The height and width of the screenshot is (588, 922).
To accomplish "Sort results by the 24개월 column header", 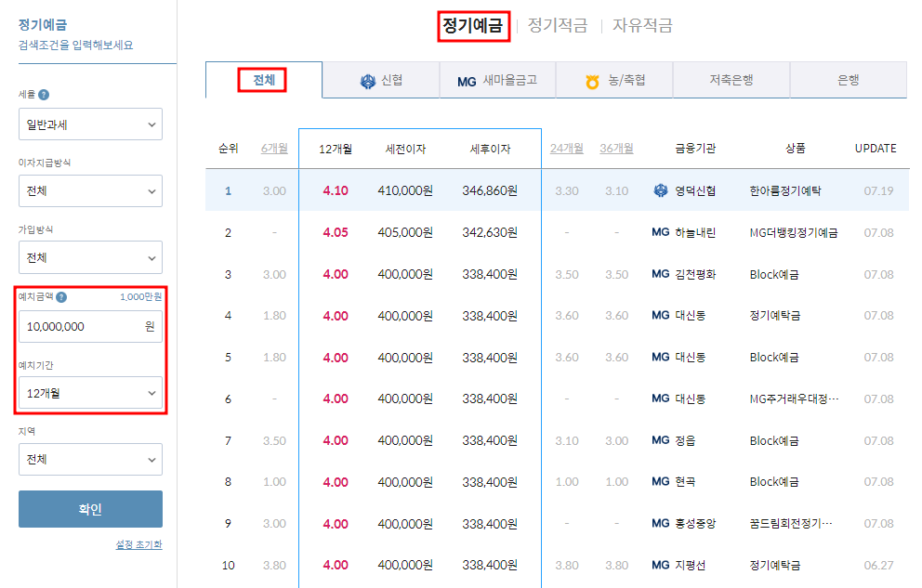I will click(x=567, y=147).
